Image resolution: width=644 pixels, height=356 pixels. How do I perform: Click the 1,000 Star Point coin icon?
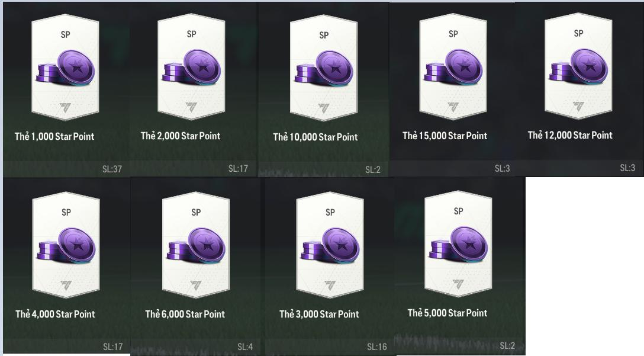(66, 68)
